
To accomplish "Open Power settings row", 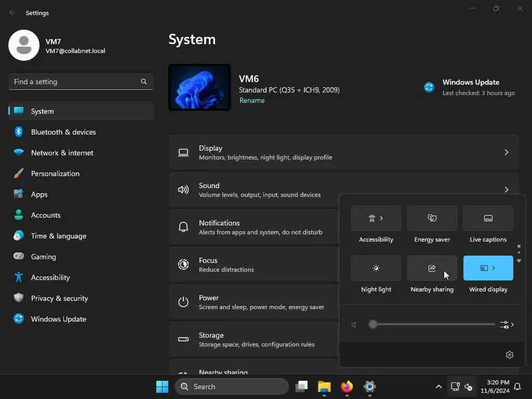I will click(254, 302).
